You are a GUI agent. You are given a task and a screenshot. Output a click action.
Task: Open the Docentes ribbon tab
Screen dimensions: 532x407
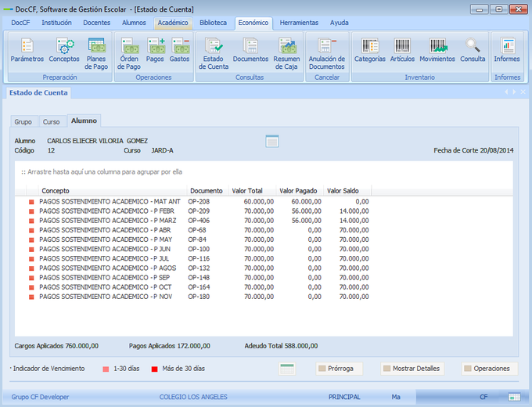click(x=97, y=23)
